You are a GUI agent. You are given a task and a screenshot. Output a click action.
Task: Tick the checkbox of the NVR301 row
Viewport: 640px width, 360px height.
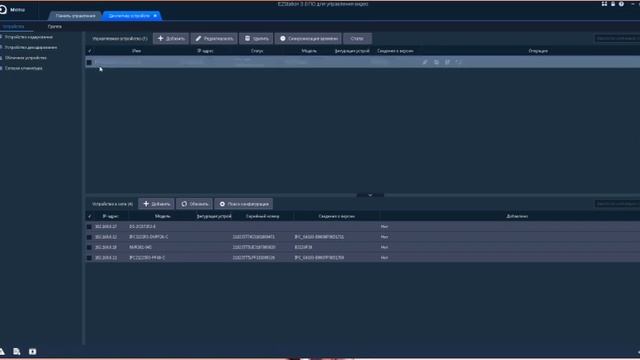[x=89, y=247]
